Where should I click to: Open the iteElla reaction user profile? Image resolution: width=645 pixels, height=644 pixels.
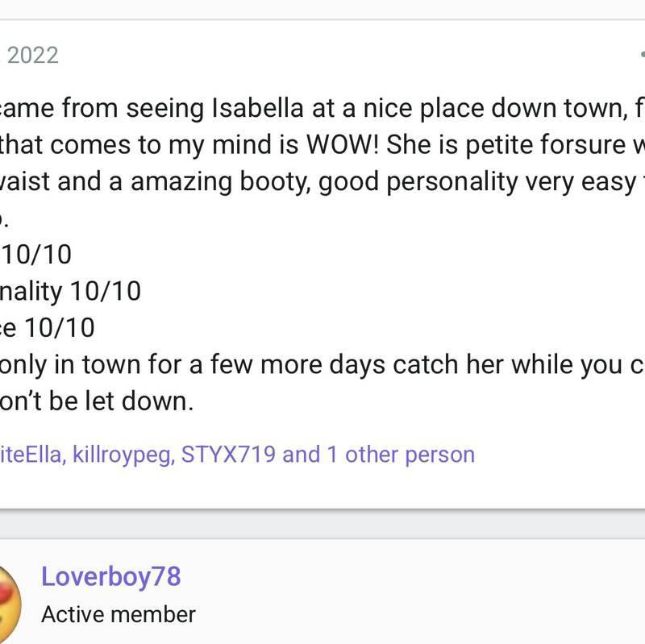tap(31, 455)
